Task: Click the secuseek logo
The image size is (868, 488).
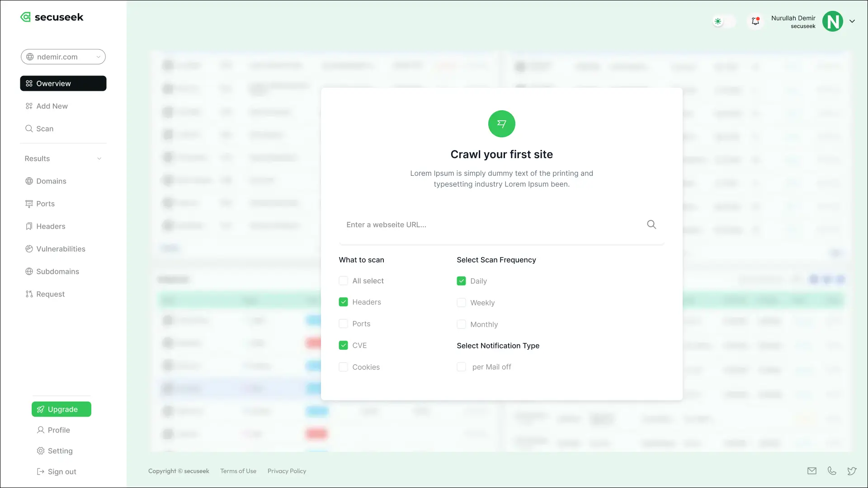Action: (52, 17)
